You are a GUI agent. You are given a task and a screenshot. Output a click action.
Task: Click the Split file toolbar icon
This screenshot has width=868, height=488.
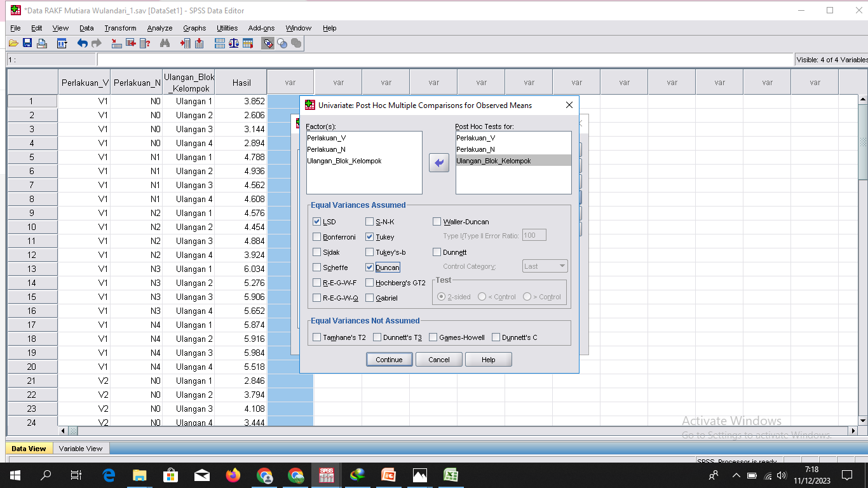220,43
